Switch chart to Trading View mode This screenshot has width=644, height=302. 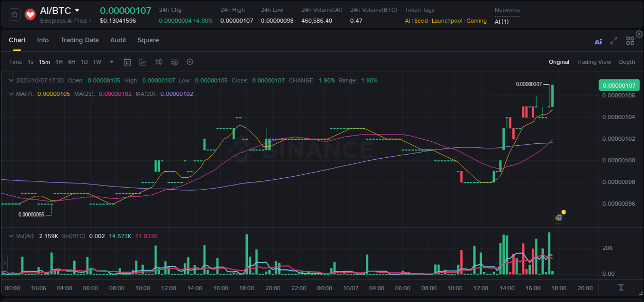pyautogui.click(x=594, y=62)
